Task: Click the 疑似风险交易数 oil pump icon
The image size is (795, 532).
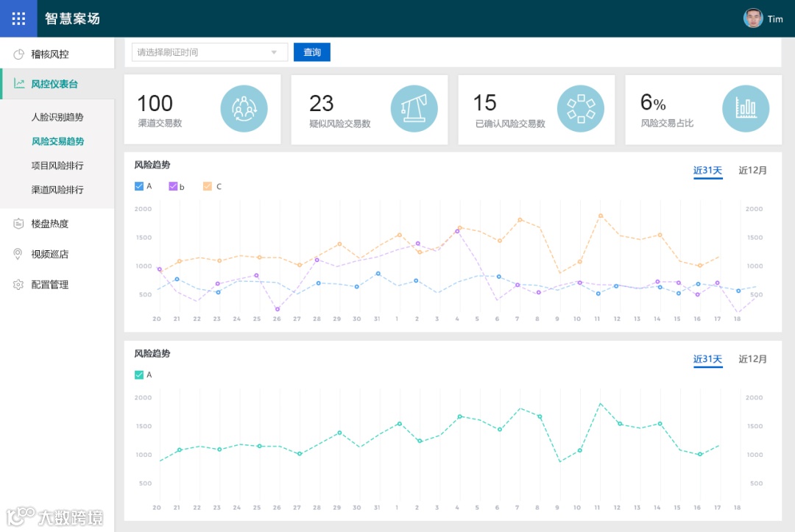Action: (x=414, y=108)
